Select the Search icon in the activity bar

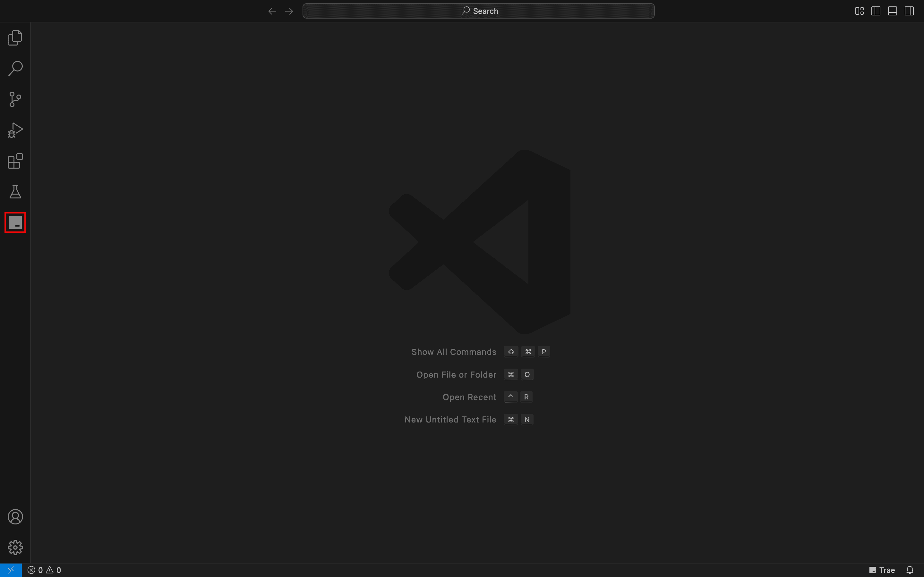pos(15,69)
